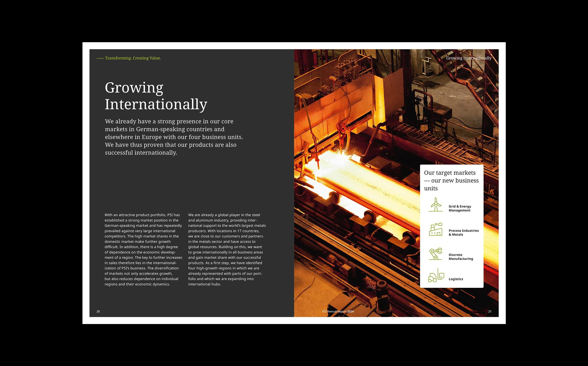Click page number 20
The width and height of the screenshot is (588, 366).
(98, 311)
